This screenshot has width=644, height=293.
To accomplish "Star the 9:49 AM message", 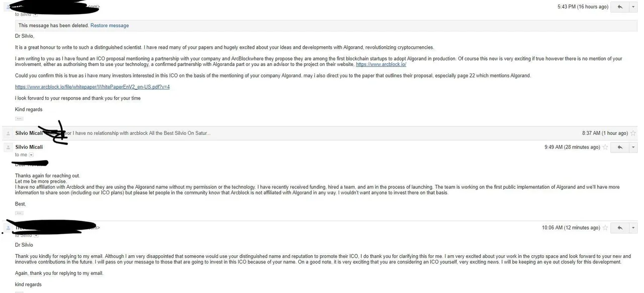I will pyautogui.click(x=605, y=147).
